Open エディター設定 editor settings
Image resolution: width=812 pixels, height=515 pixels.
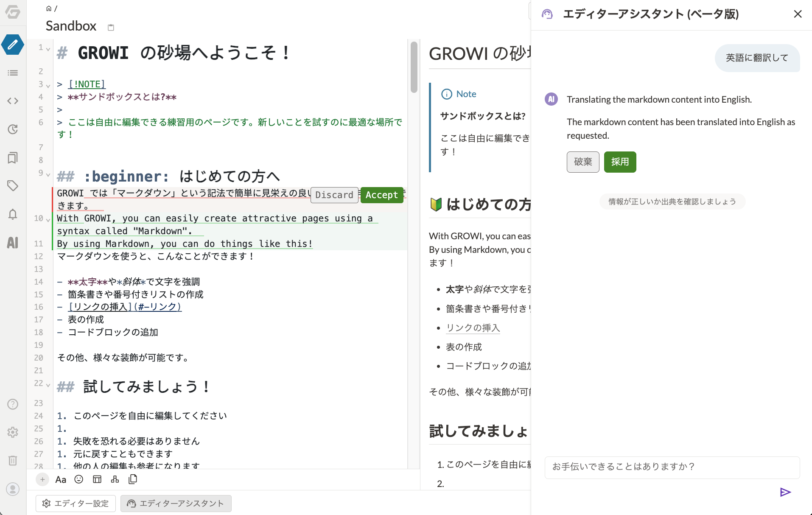click(x=76, y=504)
